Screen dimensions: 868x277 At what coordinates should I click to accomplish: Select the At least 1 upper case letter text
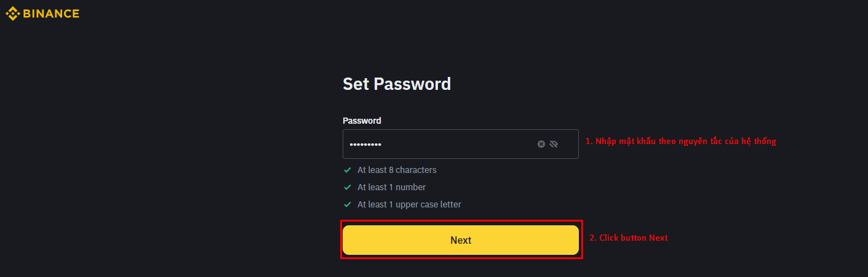click(x=409, y=204)
